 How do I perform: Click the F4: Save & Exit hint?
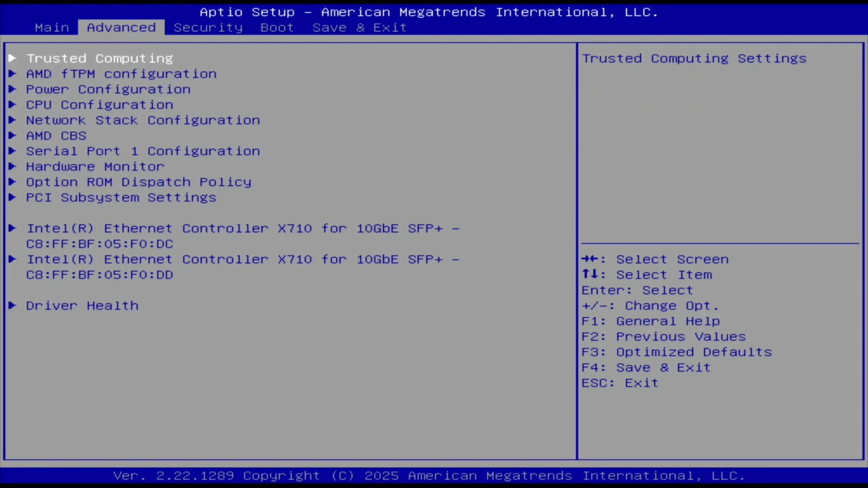[x=646, y=368]
